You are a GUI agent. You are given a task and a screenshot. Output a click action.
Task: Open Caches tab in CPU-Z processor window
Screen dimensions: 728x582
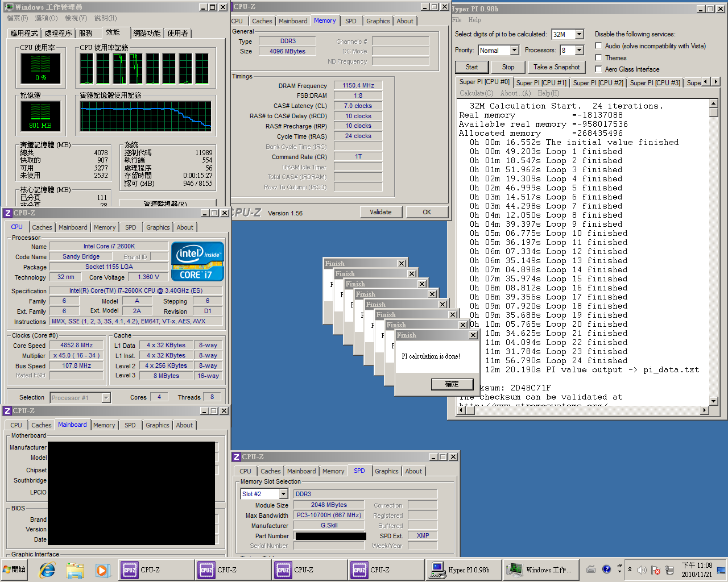42,227
